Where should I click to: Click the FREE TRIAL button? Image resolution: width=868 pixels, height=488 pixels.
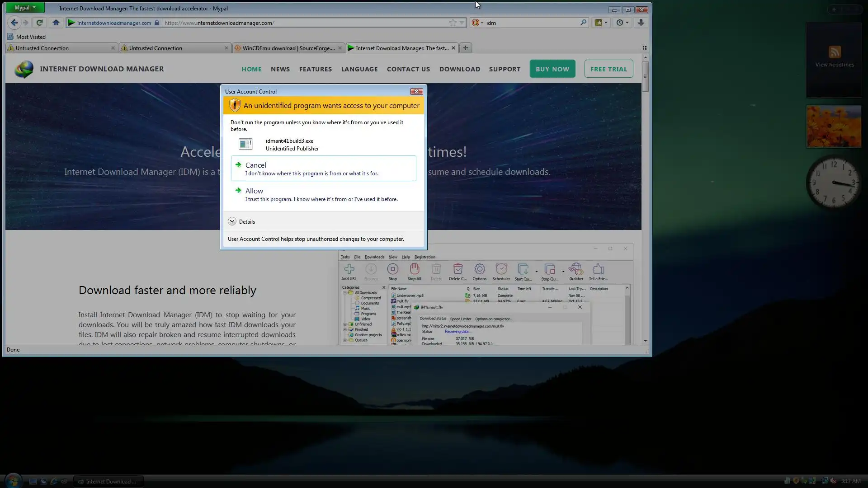click(x=609, y=69)
